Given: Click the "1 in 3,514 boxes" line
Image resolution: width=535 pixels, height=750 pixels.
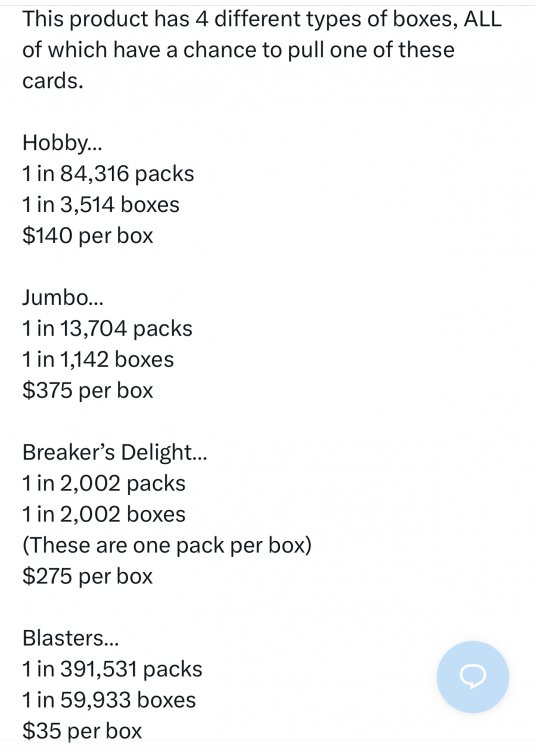Looking at the screenshot, I should point(101,205).
